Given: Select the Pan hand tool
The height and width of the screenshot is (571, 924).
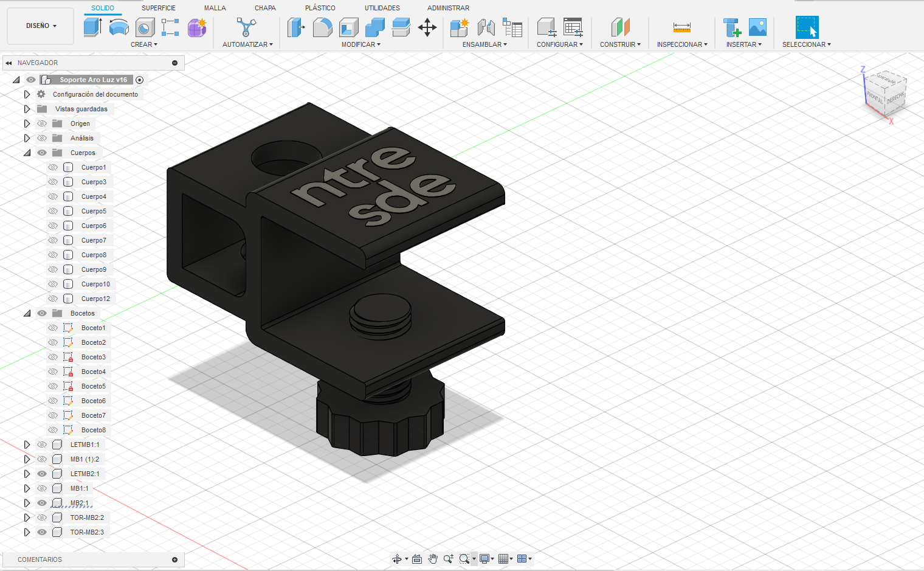Looking at the screenshot, I should pyautogui.click(x=433, y=559).
